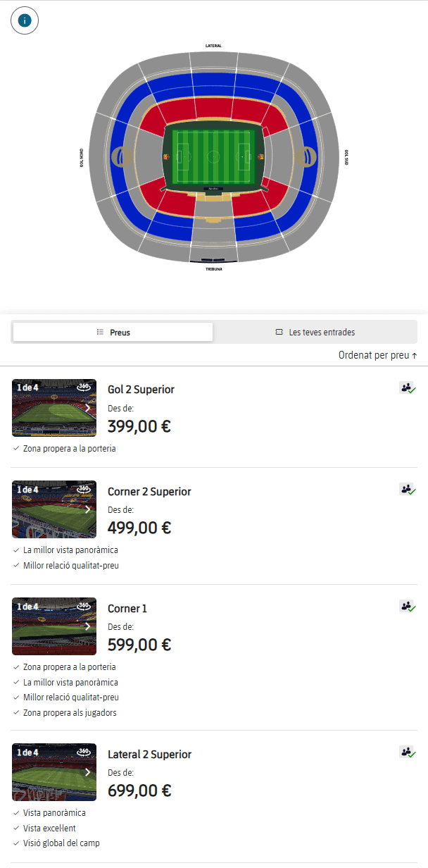Screen dimensions: 428x868
Task: Open 360 view for Lateral 2 Superior
Action: [84, 752]
